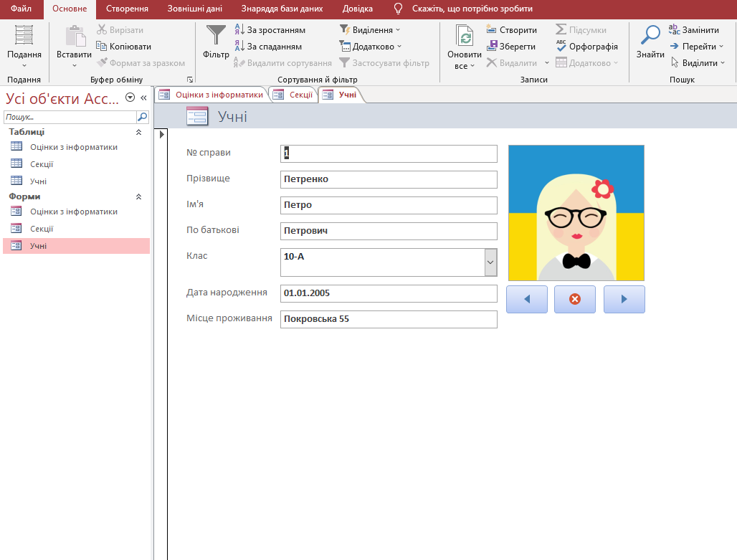This screenshot has height=560, width=737.
Task: Switch to the Секції document tab
Action: (x=295, y=95)
